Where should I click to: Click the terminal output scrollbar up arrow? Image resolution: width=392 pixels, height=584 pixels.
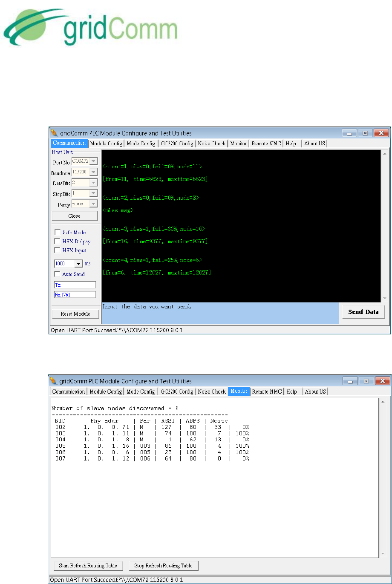point(385,153)
